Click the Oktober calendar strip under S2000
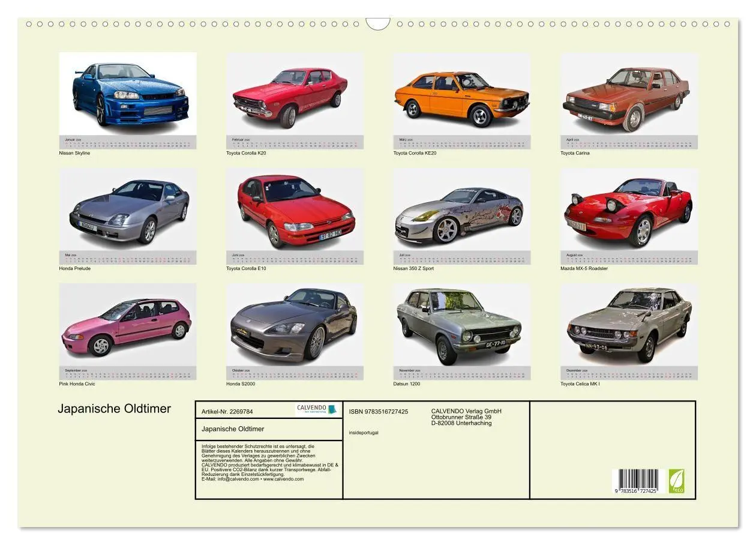756x545 pixels. point(295,373)
